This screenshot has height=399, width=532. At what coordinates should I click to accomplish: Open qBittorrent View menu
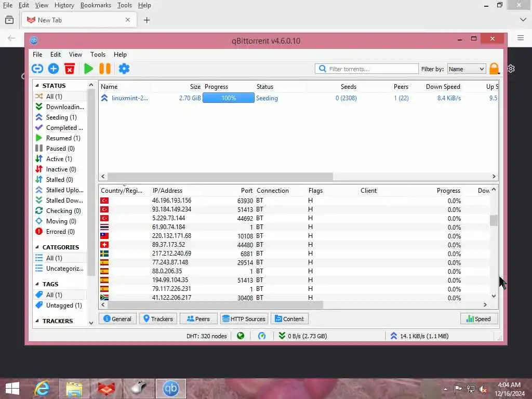pos(75,54)
